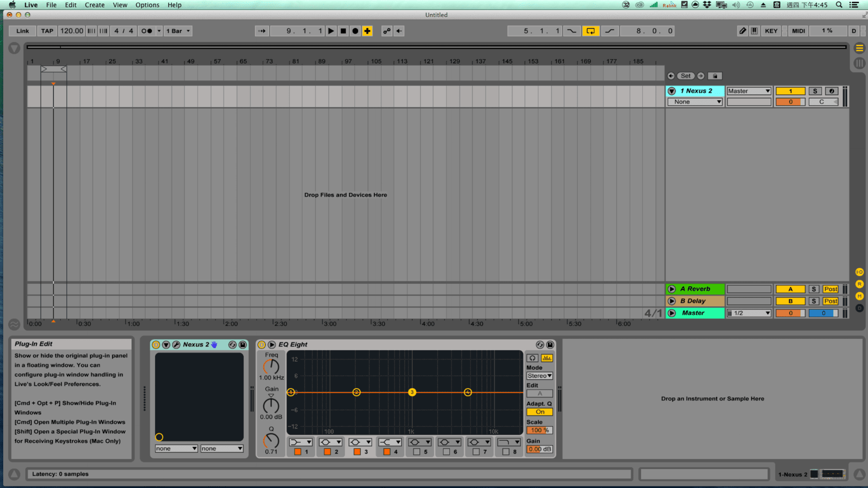Toggle the Loop switch

pos(591,31)
